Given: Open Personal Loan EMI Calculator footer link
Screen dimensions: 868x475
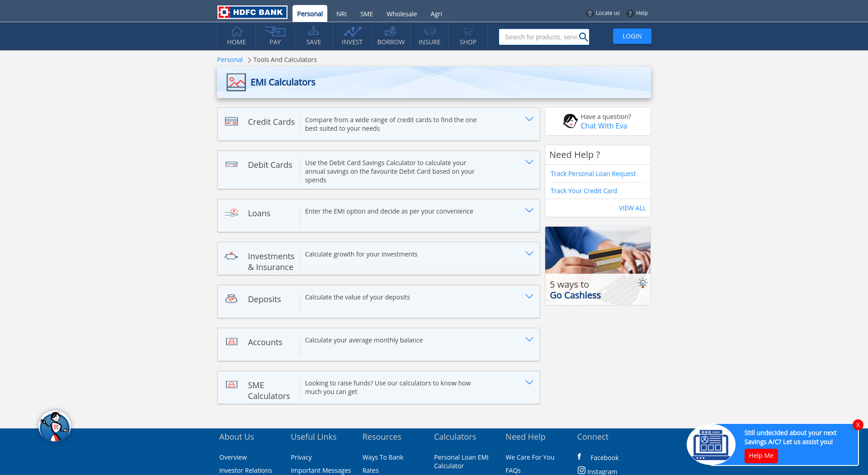Looking at the screenshot, I should pos(461,461).
